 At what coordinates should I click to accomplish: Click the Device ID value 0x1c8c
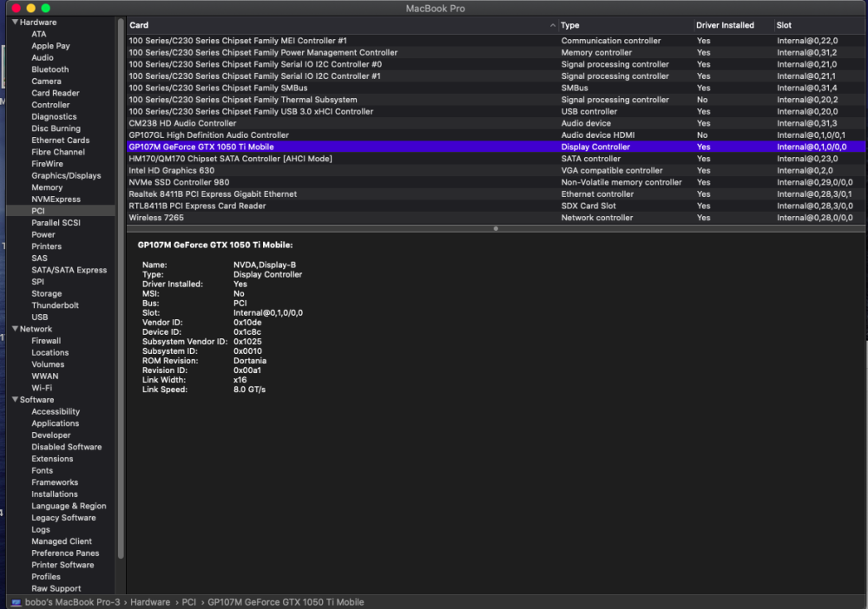click(x=247, y=332)
